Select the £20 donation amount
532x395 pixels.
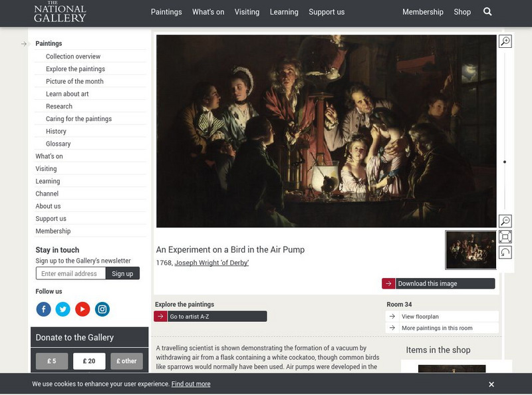click(89, 361)
